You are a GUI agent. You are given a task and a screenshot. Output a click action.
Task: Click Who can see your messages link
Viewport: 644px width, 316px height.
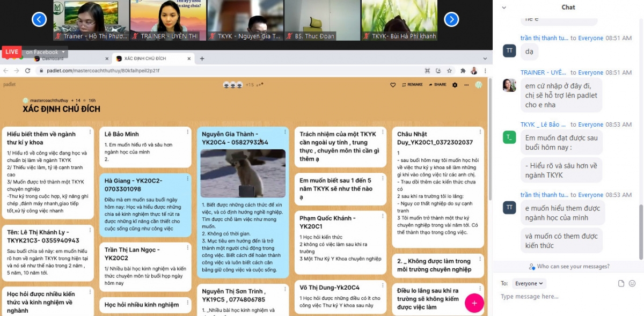click(569, 267)
